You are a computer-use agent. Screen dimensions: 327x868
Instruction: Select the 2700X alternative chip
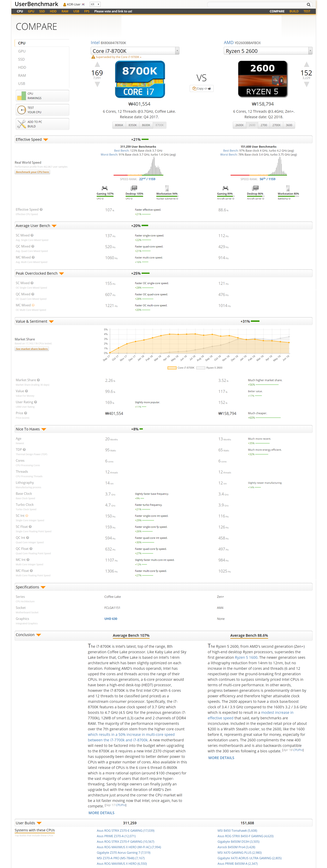[276, 125]
